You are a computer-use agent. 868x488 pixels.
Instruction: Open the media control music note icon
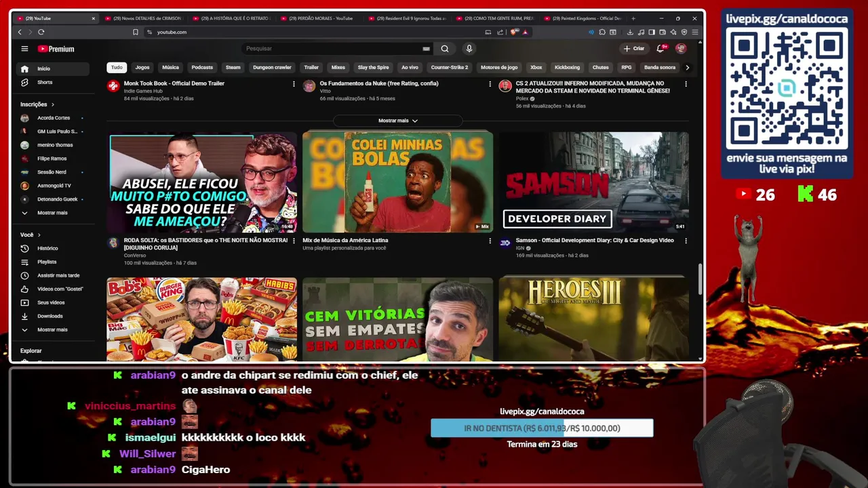click(x=641, y=32)
